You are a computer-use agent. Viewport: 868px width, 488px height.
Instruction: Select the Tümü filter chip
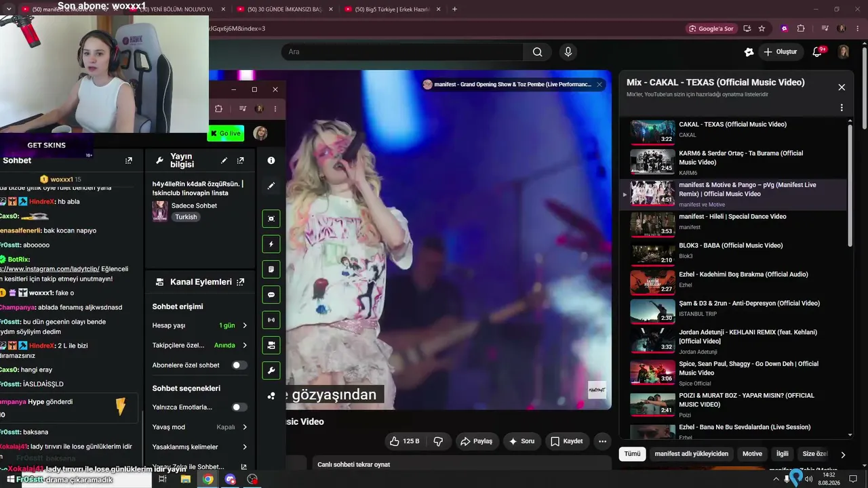tap(632, 454)
